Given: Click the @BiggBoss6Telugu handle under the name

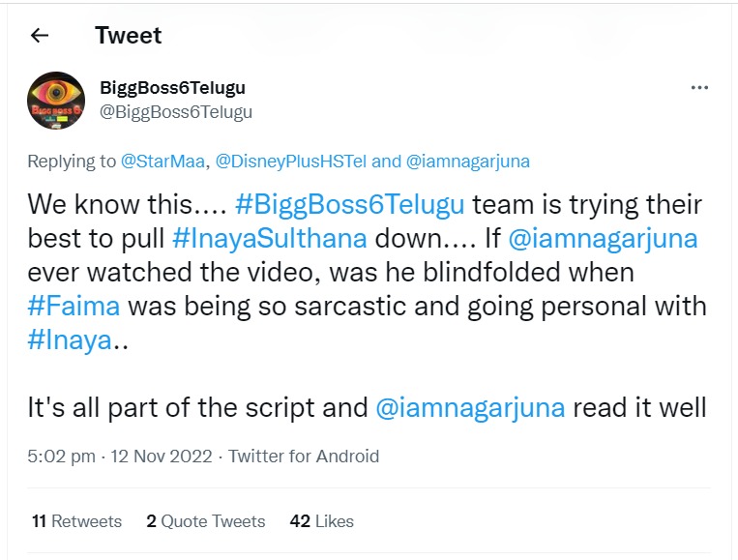Looking at the screenshot, I should click(x=176, y=112).
